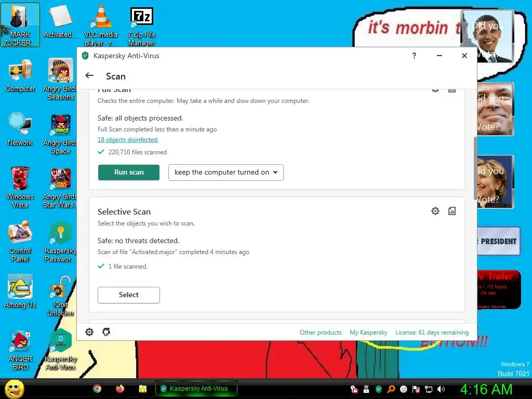532x399 pixels.
Task: Open Kaspersky Password Manager desktop icon
Action: tap(60, 242)
